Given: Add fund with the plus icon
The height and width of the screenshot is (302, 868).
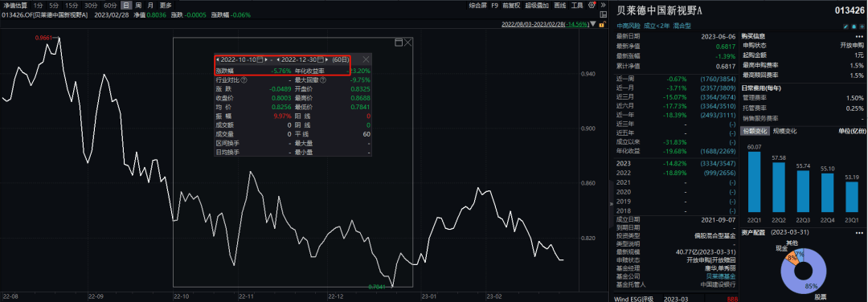Looking at the screenshot, I should (x=862, y=27).
